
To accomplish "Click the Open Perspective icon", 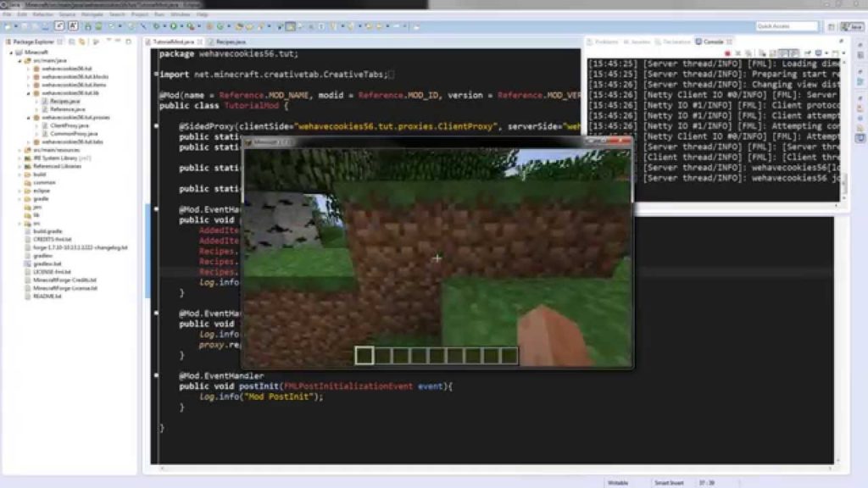I will (831, 26).
